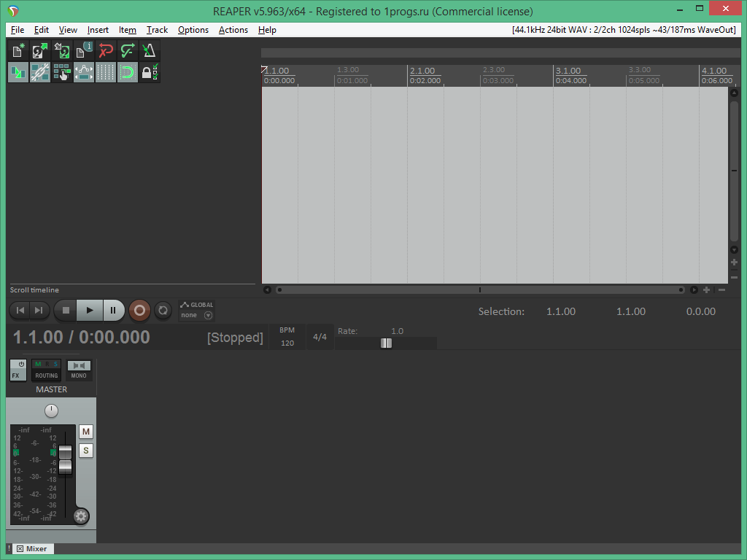Click the green Redo arrow icon

[128, 50]
